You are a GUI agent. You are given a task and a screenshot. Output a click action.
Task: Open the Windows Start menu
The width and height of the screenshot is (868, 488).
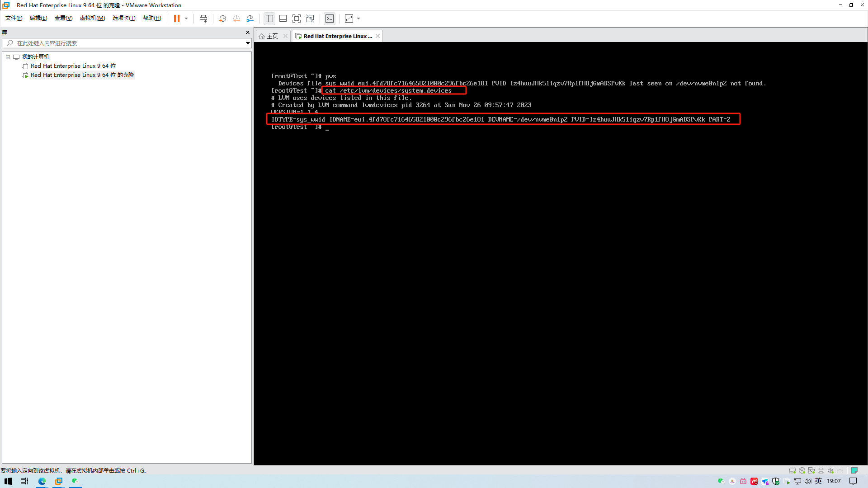click(8, 481)
